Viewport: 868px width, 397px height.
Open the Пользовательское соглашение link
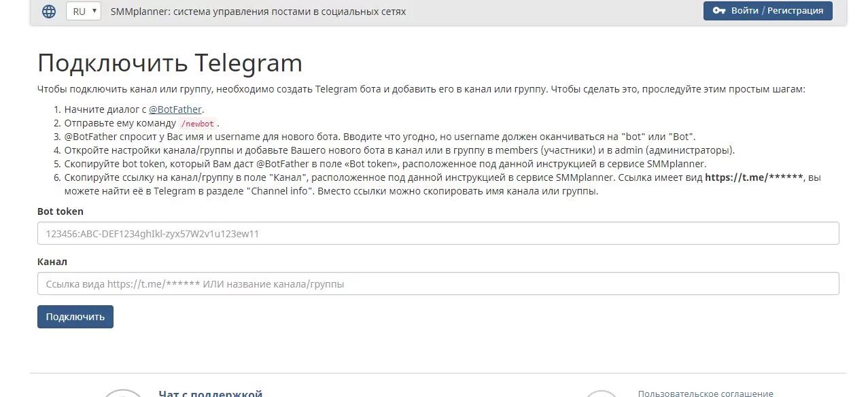pos(706,394)
